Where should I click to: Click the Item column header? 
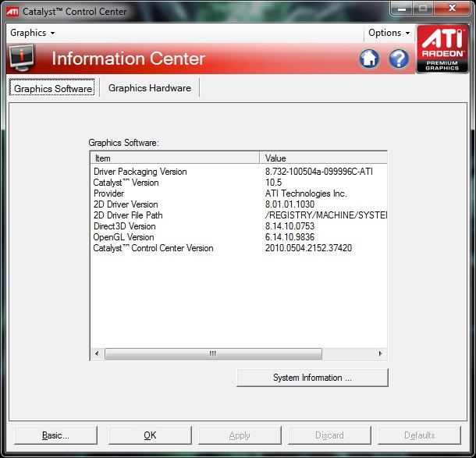[176, 158]
